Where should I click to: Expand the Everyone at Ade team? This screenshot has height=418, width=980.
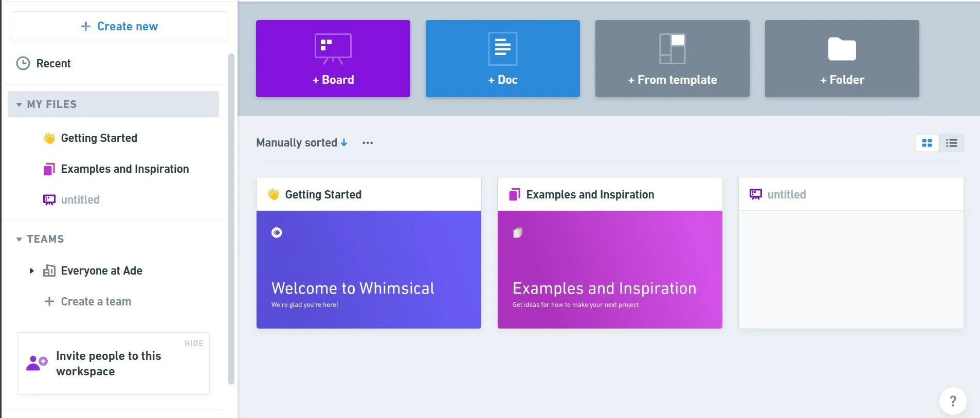32,271
